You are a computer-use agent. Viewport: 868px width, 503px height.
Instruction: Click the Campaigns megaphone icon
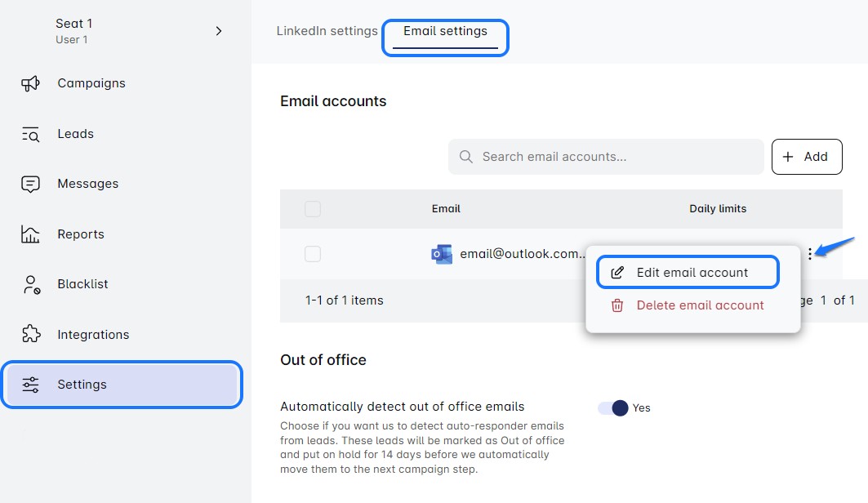pyautogui.click(x=30, y=83)
